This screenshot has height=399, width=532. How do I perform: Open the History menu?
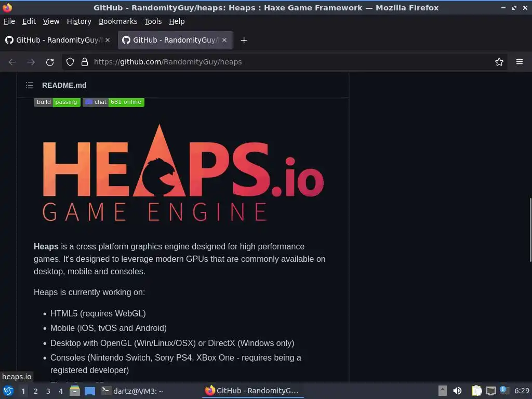point(79,21)
